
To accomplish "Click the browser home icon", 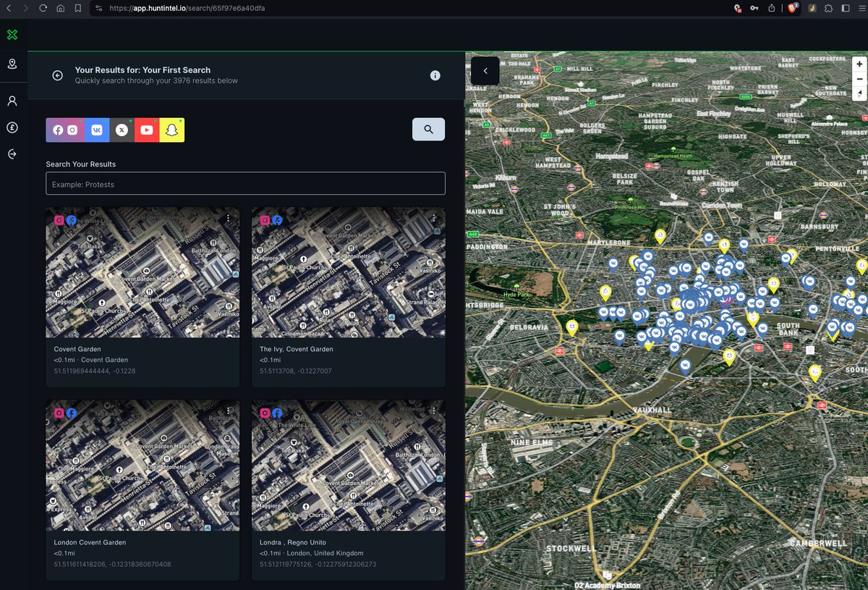I will click(60, 8).
